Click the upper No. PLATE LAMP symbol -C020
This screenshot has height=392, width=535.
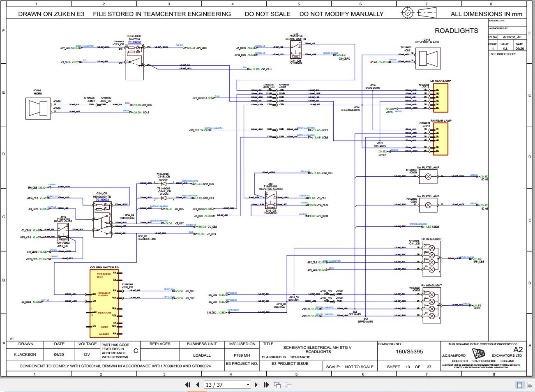click(428, 176)
